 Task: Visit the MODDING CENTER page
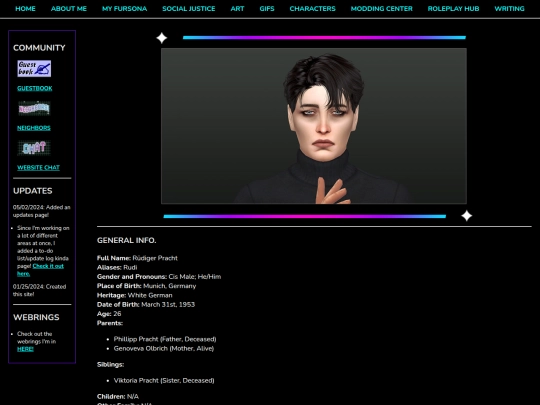pyautogui.click(x=382, y=9)
